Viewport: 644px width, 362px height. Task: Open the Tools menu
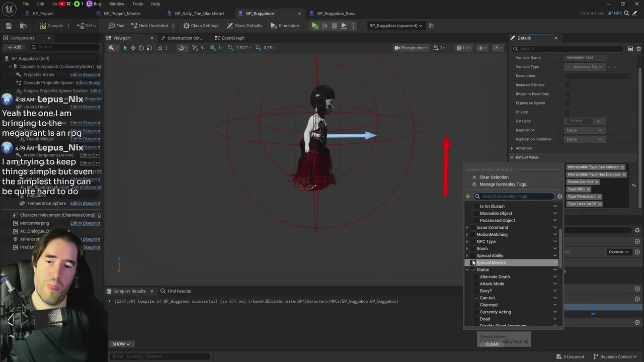point(137,4)
